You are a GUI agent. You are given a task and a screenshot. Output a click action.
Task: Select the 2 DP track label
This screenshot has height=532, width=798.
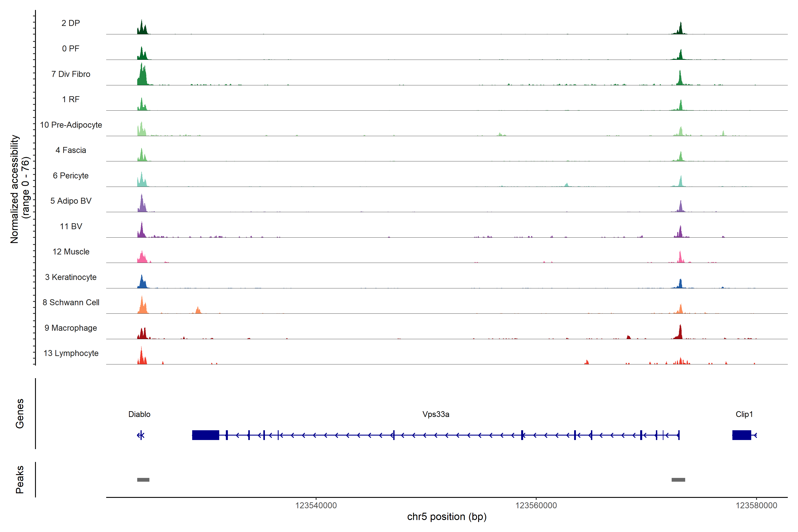point(70,23)
